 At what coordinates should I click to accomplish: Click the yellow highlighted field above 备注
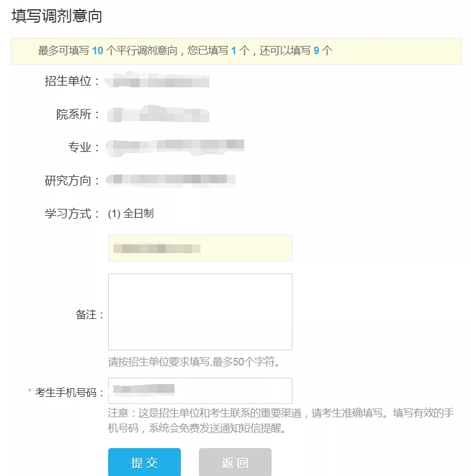[200, 248]
